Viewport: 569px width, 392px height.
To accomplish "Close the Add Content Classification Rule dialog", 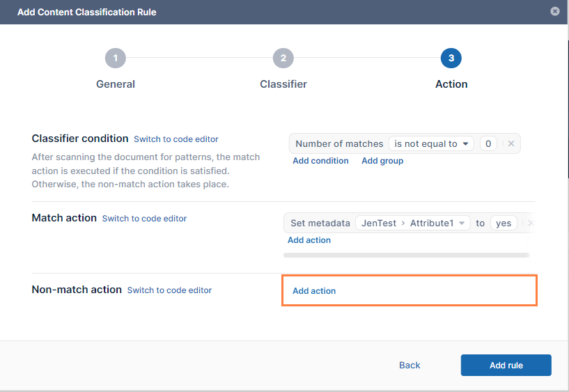I will click(554, 11).
